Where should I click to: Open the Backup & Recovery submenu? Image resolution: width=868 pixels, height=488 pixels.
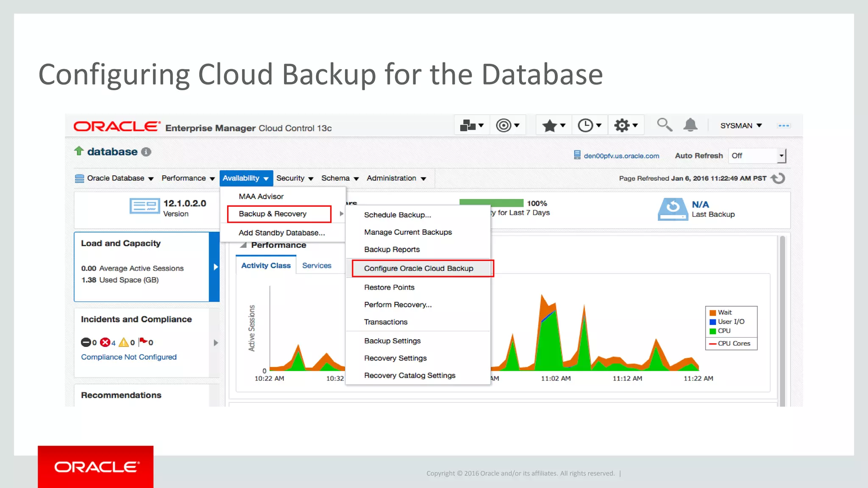(279, 214)
